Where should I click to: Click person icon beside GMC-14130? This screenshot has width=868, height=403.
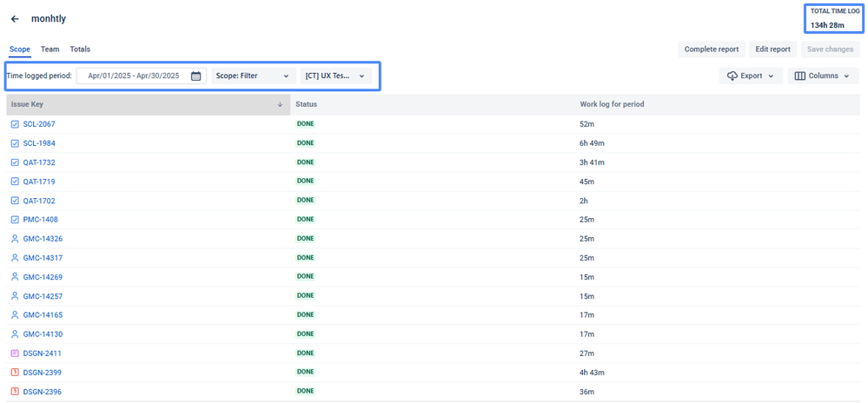(x=15, y=334)
